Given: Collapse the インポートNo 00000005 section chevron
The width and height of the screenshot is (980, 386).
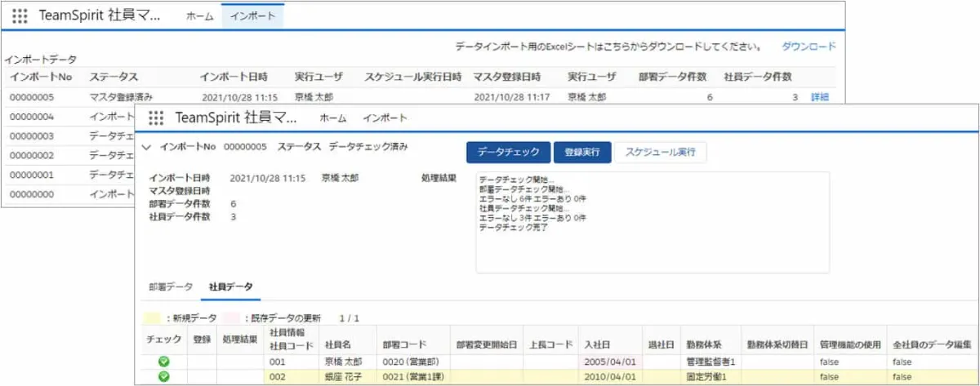Looking at the screenshot, I should pyautogui.click(x=146, y=148).
